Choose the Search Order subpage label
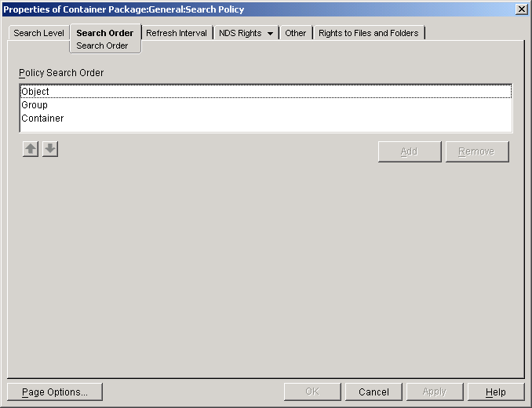Viewport: 532px width, 408px height. [102, 46]
